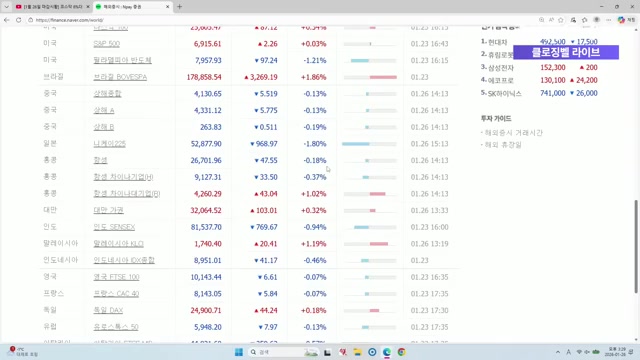Open Google Chrome on the taskbar

(x=402, y=352)
